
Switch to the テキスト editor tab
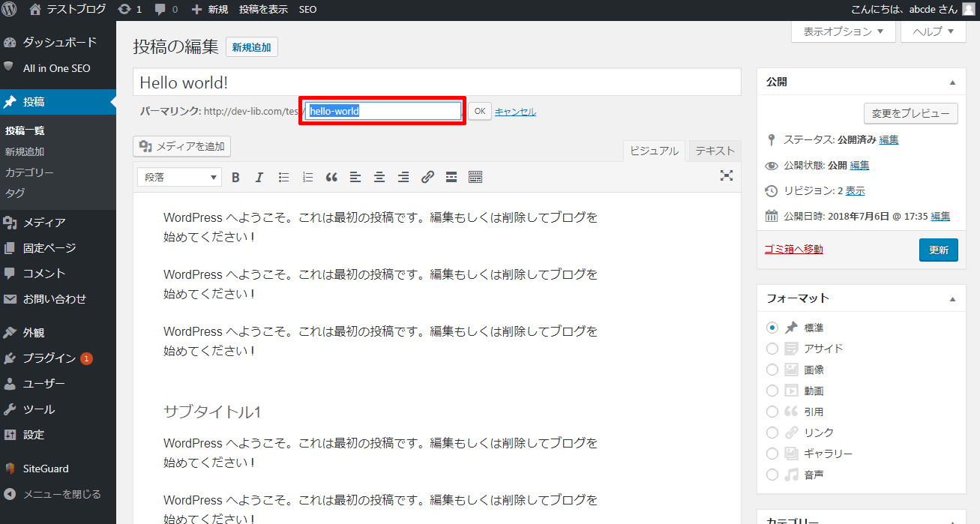715,151
